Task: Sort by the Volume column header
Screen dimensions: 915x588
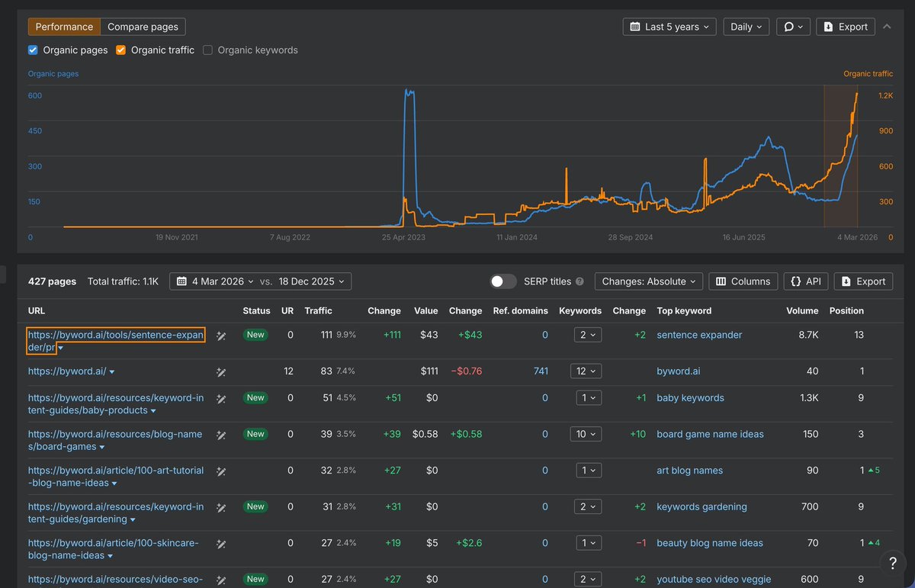Action: pyautogui.click(x=802, y=310)
